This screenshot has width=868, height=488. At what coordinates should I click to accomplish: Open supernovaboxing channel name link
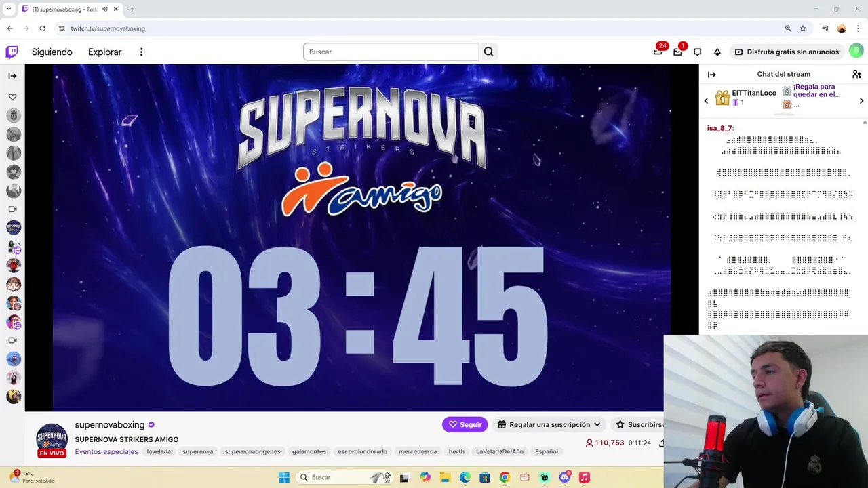[x=110, y=424]
